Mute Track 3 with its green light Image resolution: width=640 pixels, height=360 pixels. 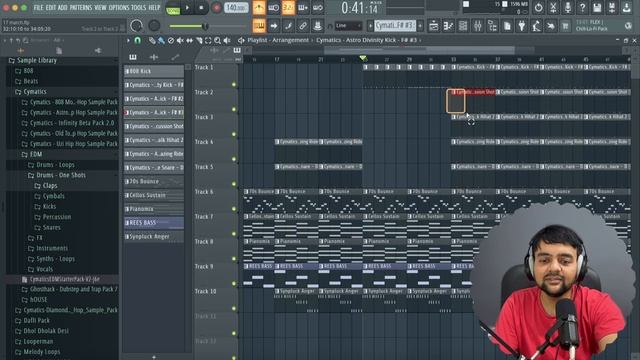234,134
